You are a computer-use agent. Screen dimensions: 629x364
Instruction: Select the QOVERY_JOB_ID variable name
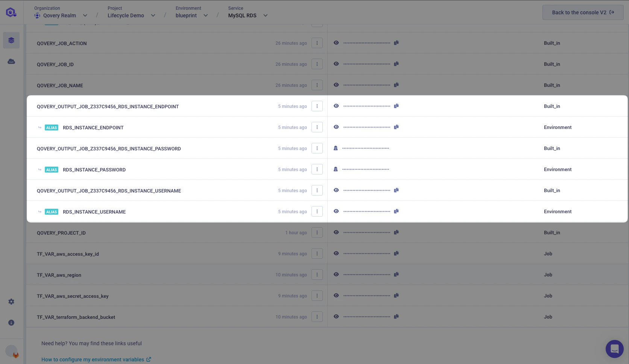pyautogui.click(x=55, y=64)
